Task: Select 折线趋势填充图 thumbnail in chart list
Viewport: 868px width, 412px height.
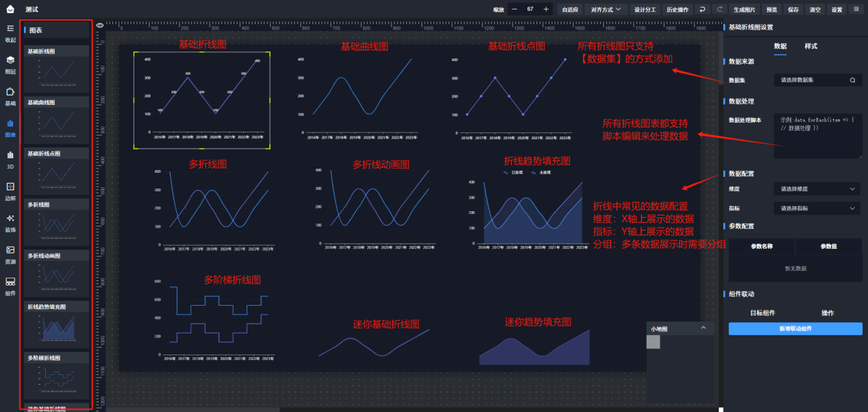Action: [x=56, y=326]
